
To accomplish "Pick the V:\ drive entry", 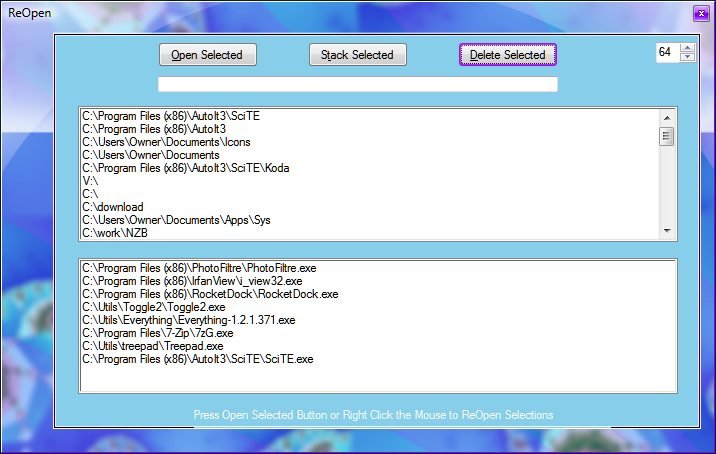I will [x=91, y=181].
